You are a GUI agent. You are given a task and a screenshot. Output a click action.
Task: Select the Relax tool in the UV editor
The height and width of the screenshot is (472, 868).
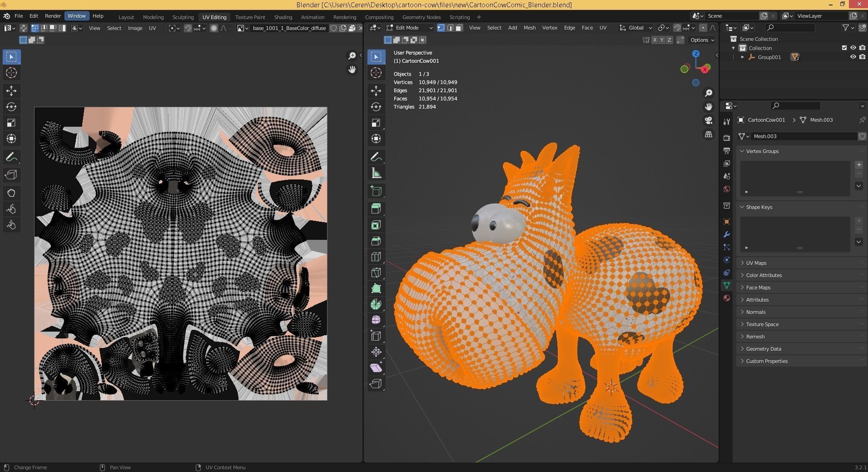[x=11, y=209]
